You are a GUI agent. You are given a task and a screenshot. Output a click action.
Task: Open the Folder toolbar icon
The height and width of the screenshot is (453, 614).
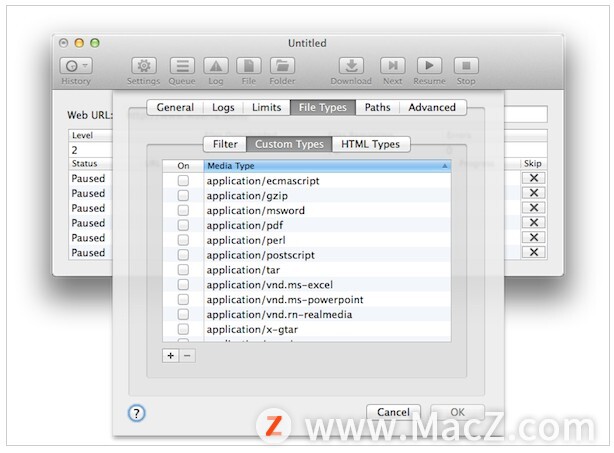click(x=282, y=66)
